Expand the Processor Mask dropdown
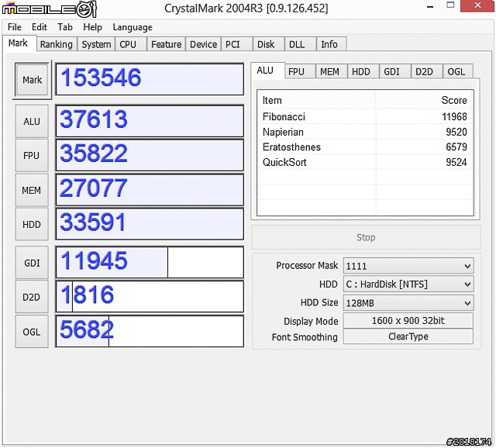This screenshot has width=496, height=448. click(408, 266)
